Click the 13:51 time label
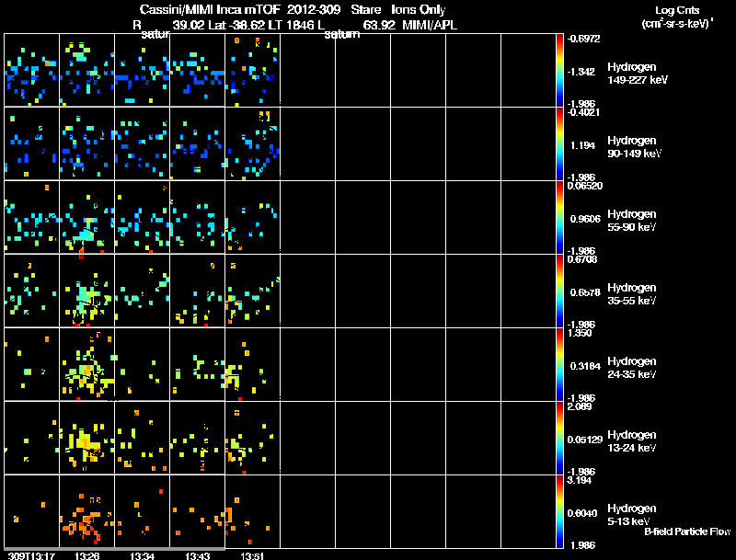The width and height of the screenshot is (736, 560). coord(252,555)
